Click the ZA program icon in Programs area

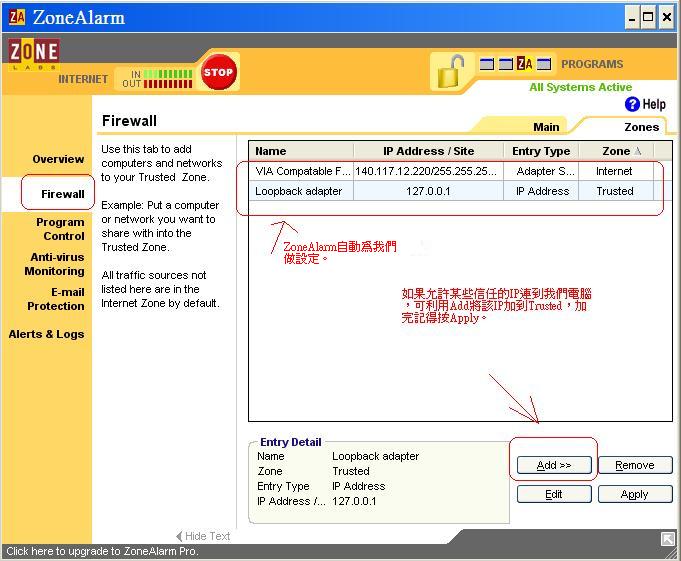click(525, 64)
